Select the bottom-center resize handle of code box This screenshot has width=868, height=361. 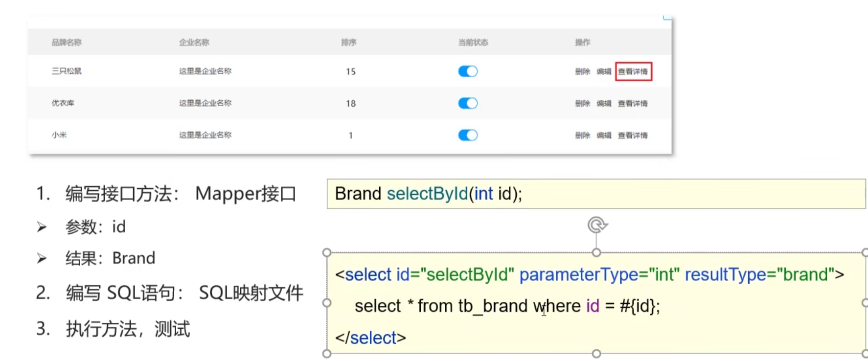click(596, 353)
